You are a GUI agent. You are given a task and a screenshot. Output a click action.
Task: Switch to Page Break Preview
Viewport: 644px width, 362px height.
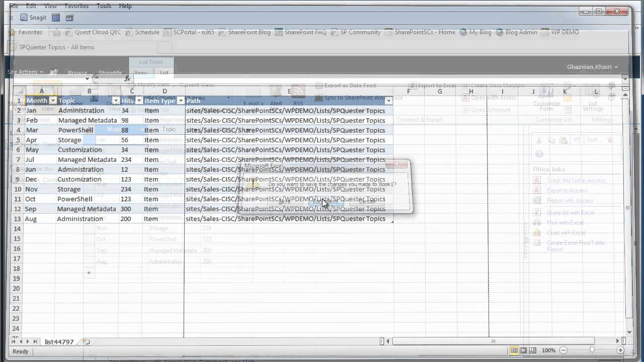pyautogui.click(x=532, y=350)
